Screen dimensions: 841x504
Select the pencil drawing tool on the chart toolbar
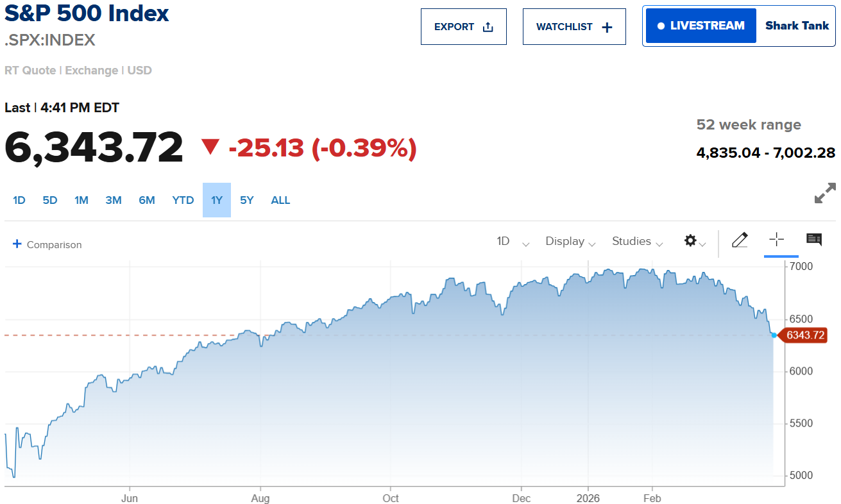[x=740, y=240]
